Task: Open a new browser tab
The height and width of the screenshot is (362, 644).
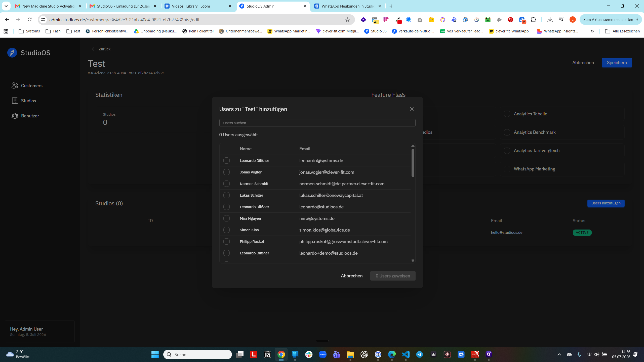Action: click(x=391, y=6)
